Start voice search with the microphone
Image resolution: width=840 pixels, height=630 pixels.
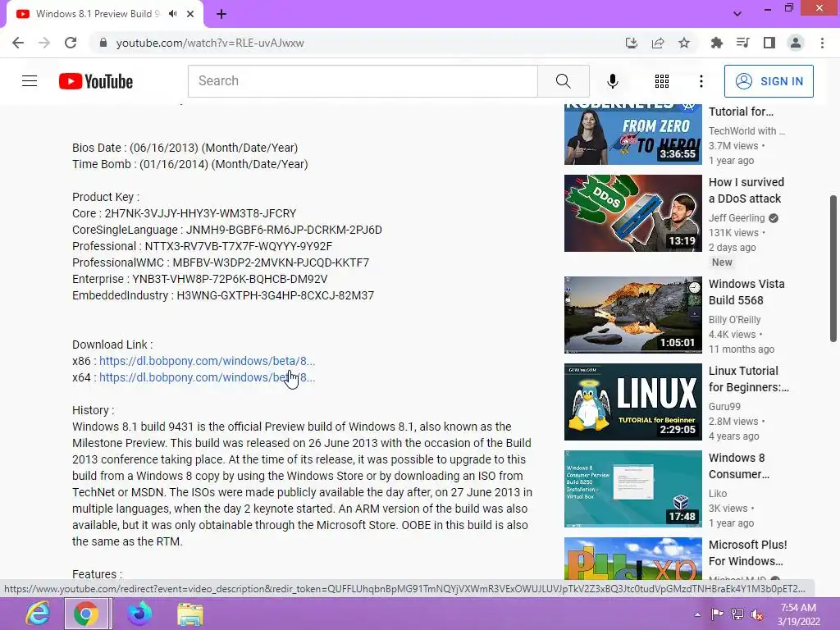pyautogui.click(x=612, y=81)
